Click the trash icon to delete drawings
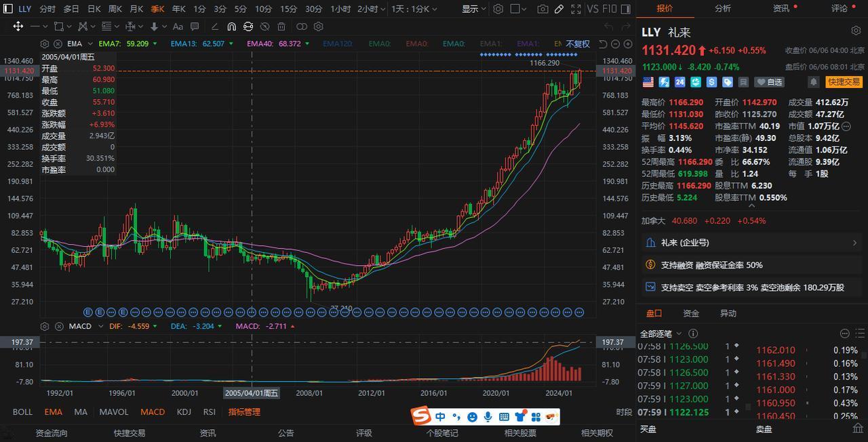 pyautogui.click(x=281, y=26)
